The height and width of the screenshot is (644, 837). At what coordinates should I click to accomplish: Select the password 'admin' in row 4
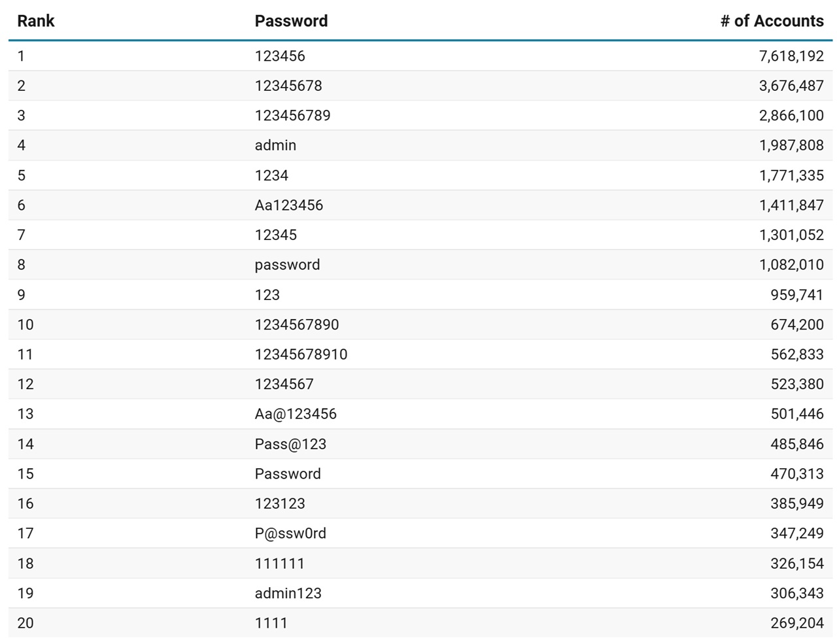pos(275,145)
